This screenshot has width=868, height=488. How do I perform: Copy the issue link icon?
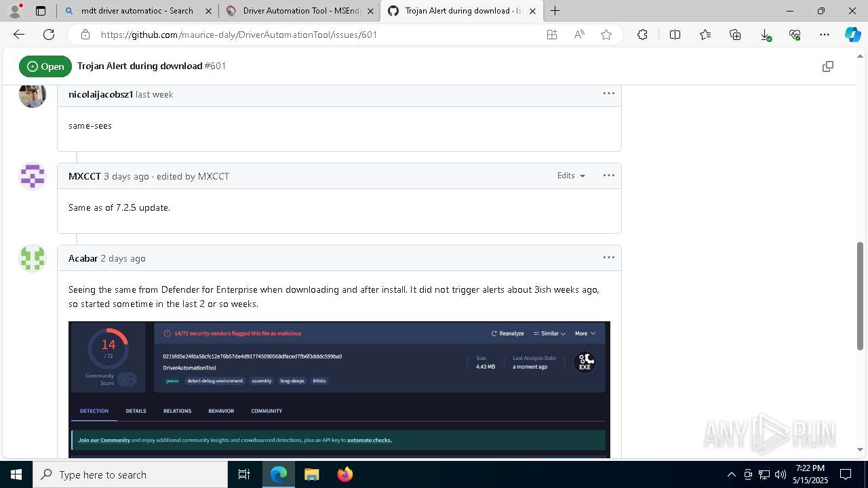pyautogui.click(x=827, y=66)
